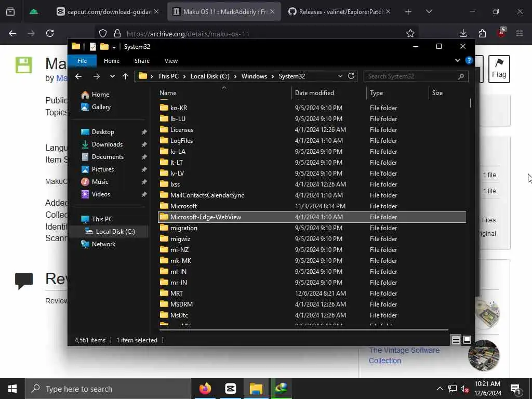Flag this archive.org item
532x399 pixels.
499,69
